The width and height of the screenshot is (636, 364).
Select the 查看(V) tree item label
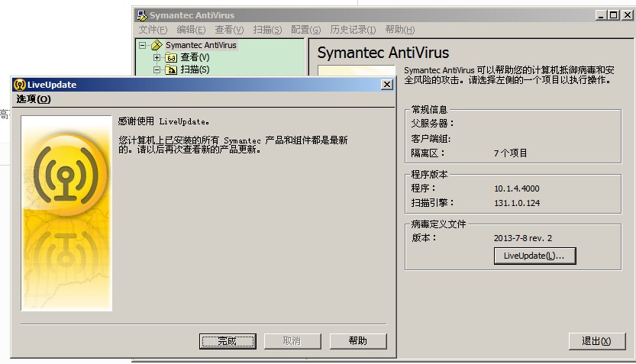pyautogui.click(x=195, y=57)
